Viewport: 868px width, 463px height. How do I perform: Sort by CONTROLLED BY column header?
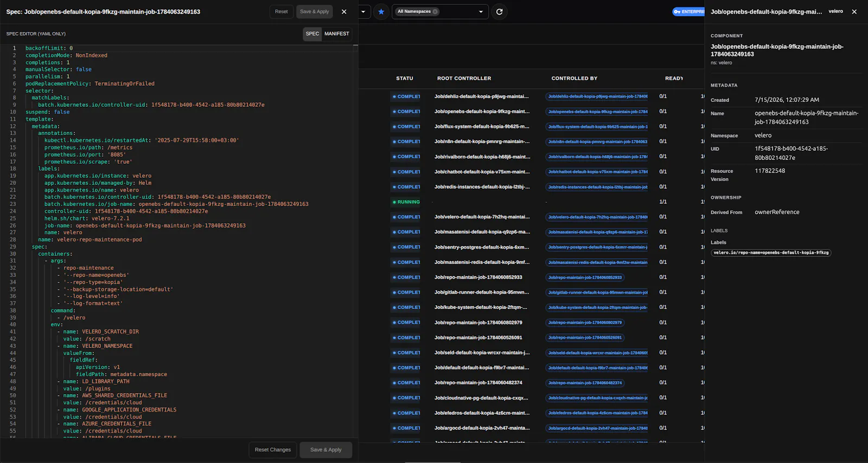point(575,78)
